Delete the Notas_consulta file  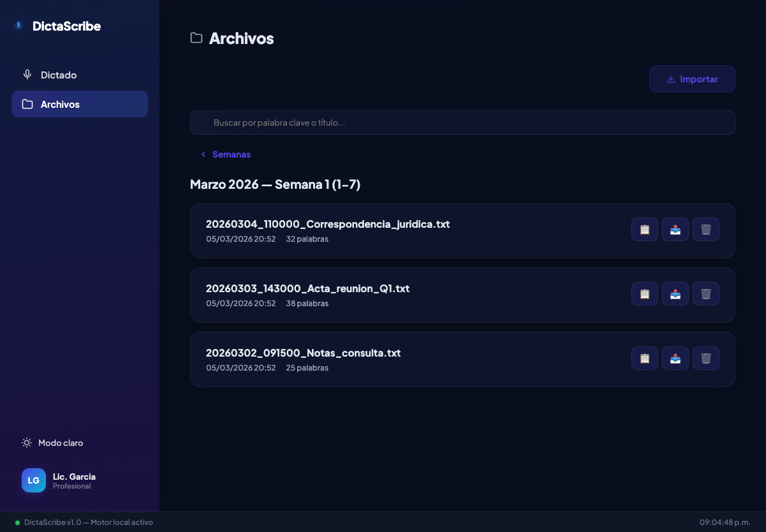[705, 358]
